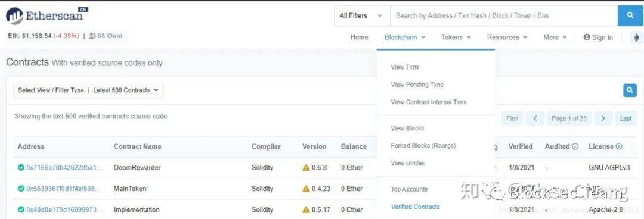Image resolution: width=644 pixels, height=219 pixels.
Task: Click the warning icon beside version 0.4.23
Action: pos(306,189)
